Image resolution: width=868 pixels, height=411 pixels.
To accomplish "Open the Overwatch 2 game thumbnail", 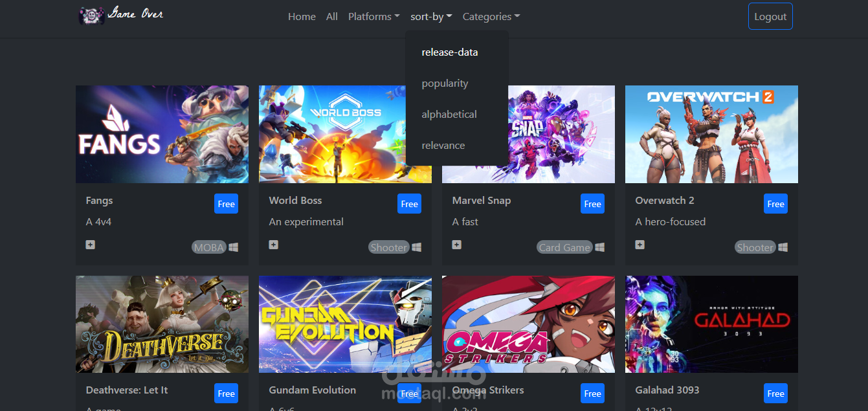I will click(x=711, y=134).
